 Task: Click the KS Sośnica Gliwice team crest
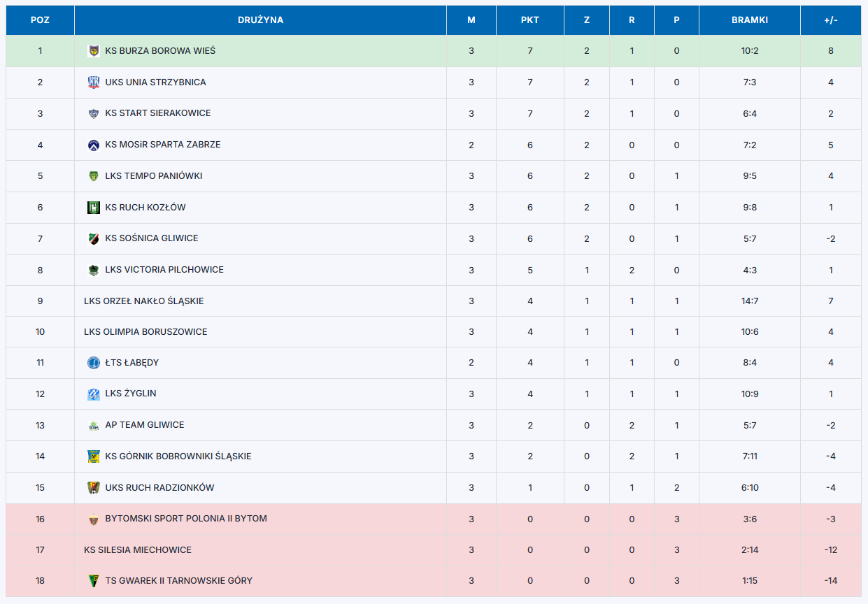93,238
